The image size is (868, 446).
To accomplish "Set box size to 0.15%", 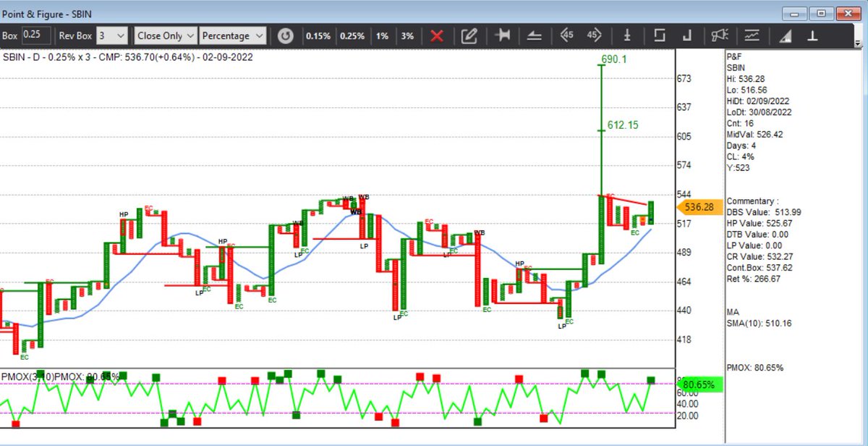I will coord(318,35).
